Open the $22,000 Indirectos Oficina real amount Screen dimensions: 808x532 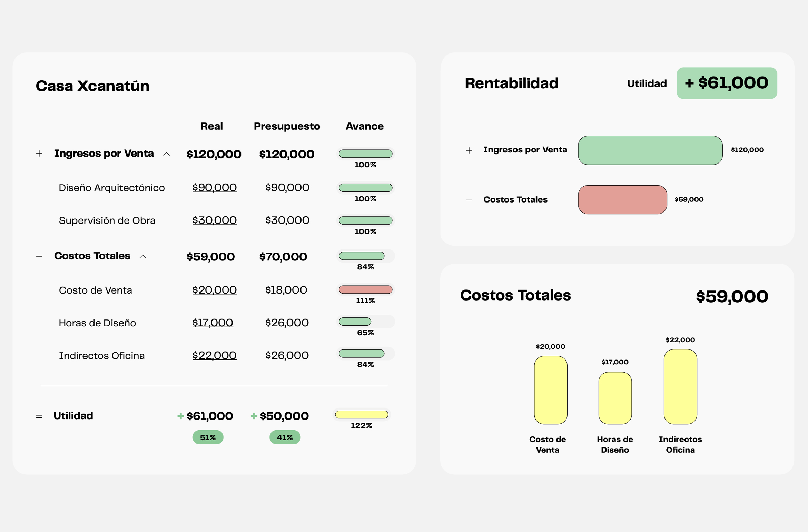[214, 356]
